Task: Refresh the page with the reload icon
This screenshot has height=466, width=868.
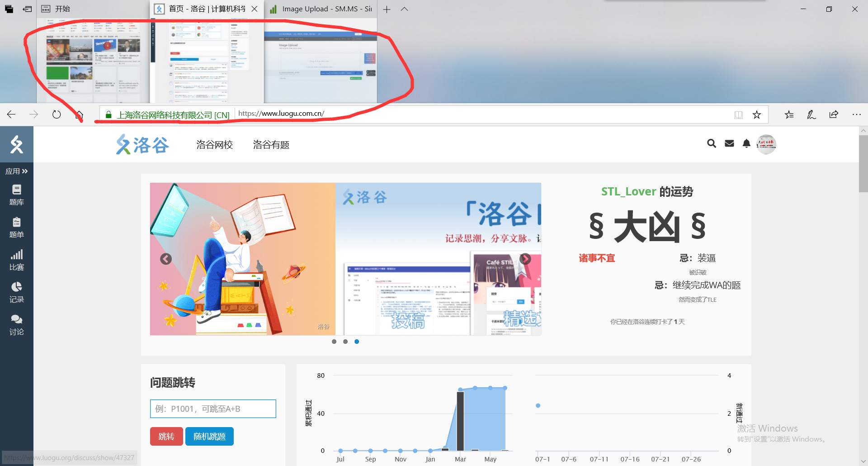Action: (x=57, y=114)
